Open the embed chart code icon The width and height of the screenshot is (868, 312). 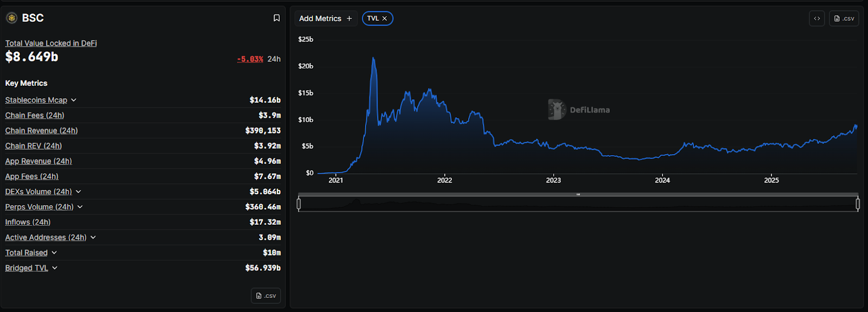coord(817,18)
